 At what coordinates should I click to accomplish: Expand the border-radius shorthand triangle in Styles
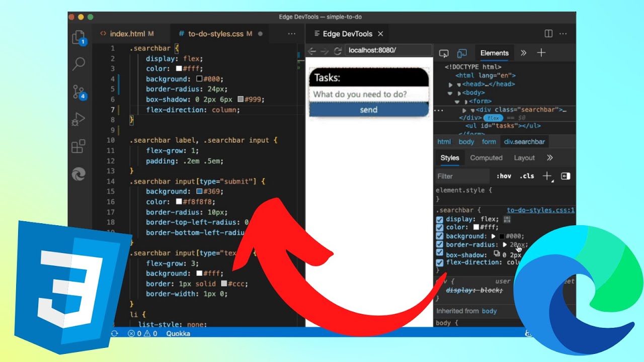[505, 244]
